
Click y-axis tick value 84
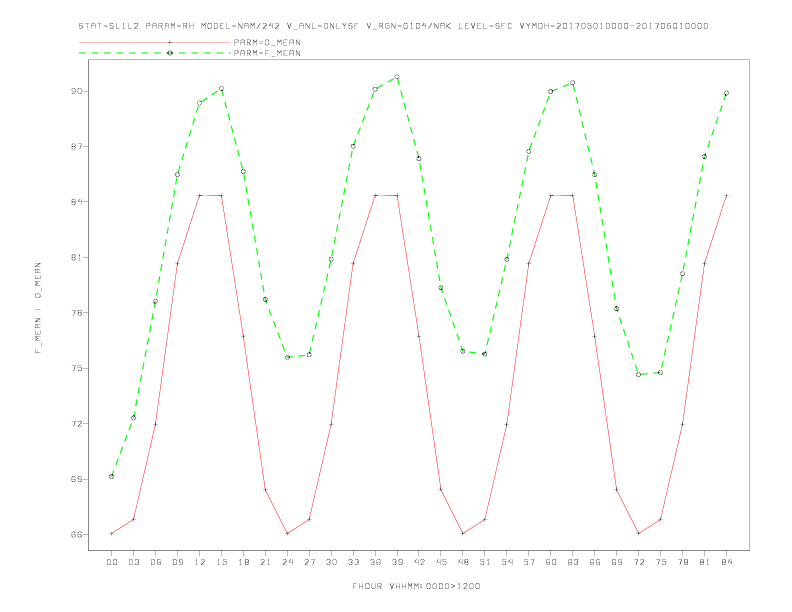(77, 202)
